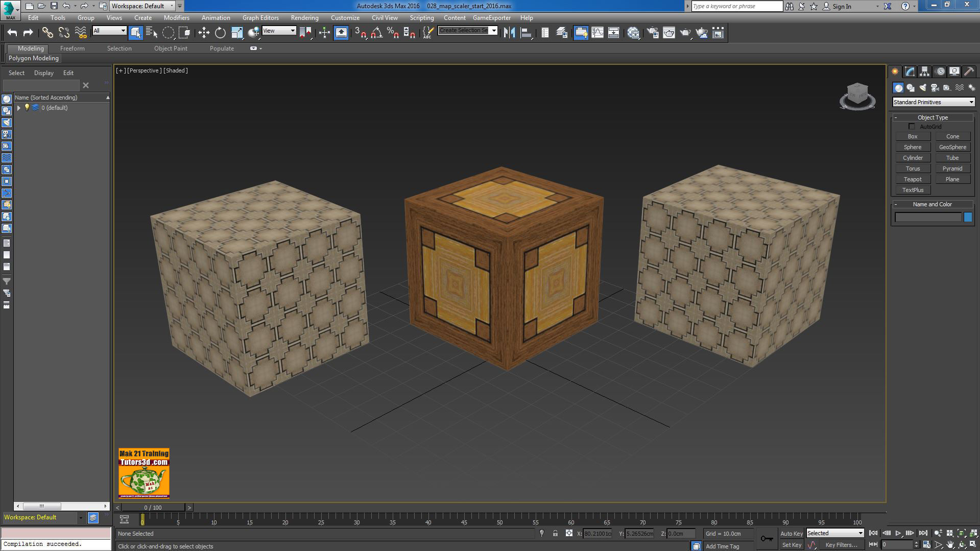Toggle visibility bulb of layer 0 (default)
This screenshot has width=980, height=551.
27,107
